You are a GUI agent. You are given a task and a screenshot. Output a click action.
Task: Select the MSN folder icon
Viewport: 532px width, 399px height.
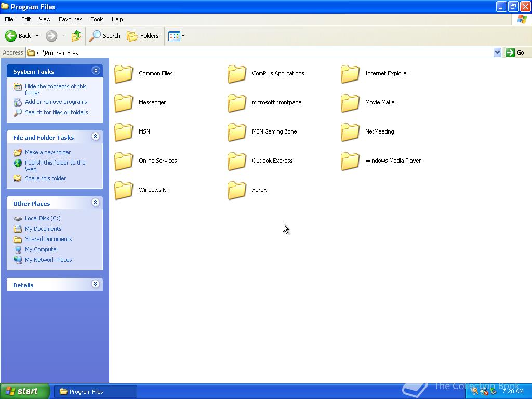tap(124, 132)
